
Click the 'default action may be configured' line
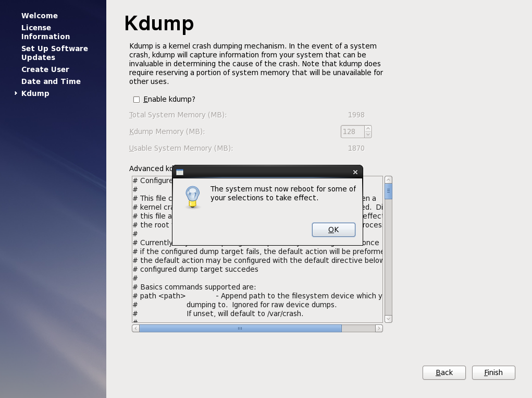[257, 260]
